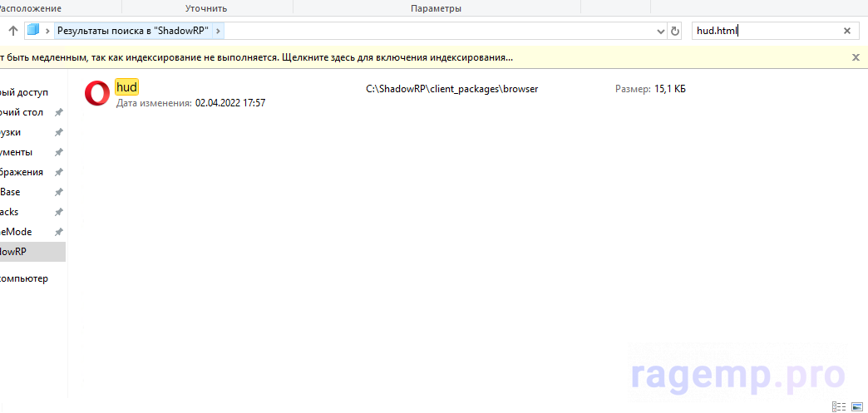Viewport: 868px width, 413px height.
Task: Click the Up arrow navigation button
Action: tap(13, 31)
